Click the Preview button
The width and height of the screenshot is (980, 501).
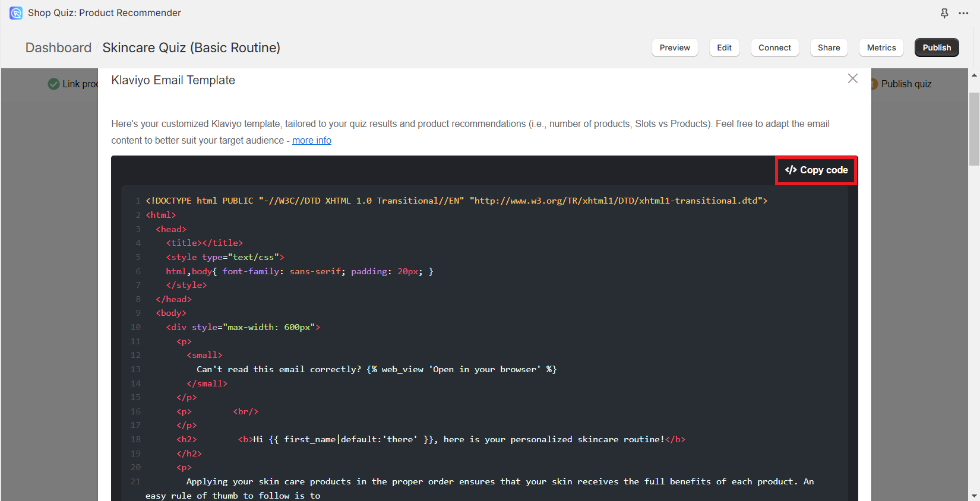click(x=675, y=47)
